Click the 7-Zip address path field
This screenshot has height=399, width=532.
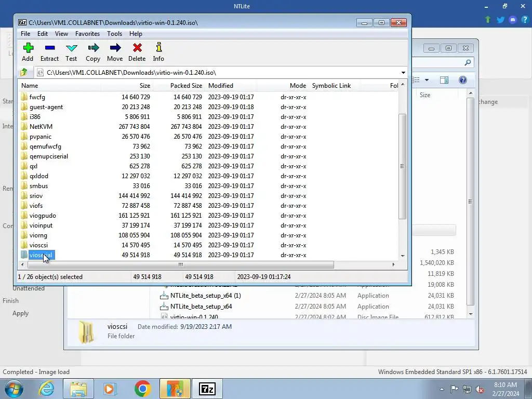pos(217,73)
